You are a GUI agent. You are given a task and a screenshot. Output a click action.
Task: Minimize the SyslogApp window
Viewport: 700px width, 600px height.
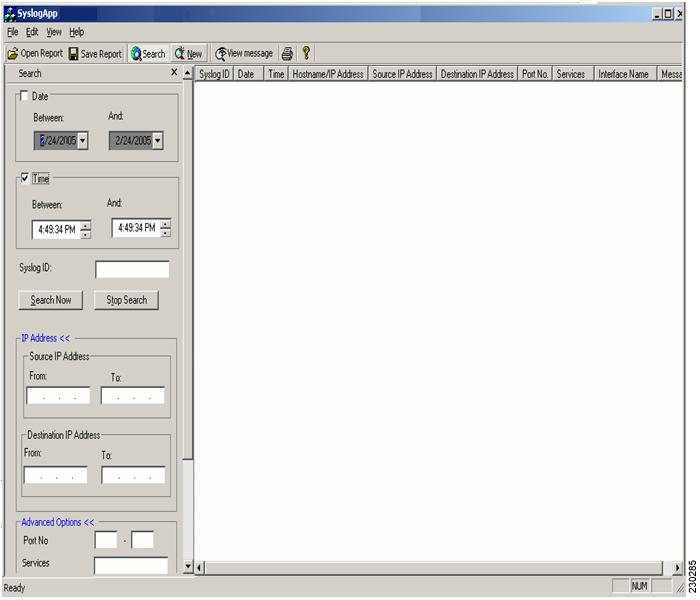click(657, 14)
